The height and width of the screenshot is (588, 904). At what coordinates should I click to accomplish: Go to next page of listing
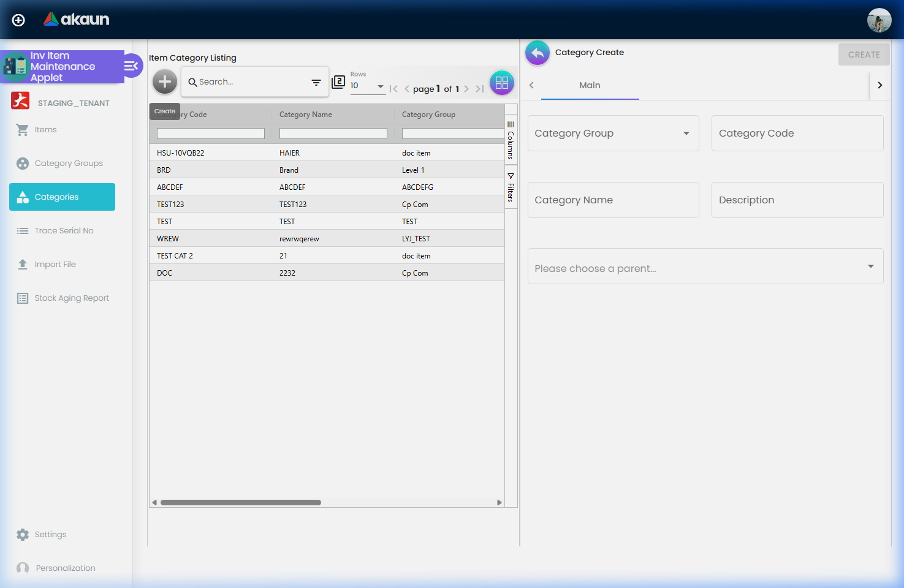(x=466, y=89)
